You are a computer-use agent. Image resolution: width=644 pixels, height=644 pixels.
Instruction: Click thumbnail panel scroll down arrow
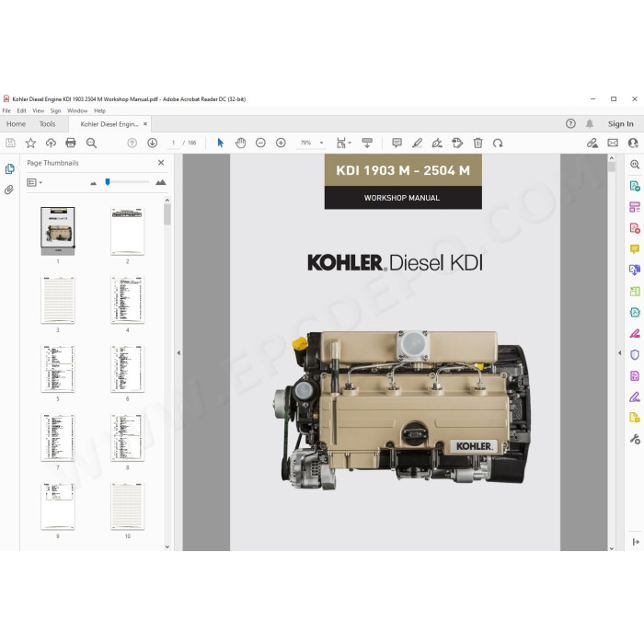167,546
